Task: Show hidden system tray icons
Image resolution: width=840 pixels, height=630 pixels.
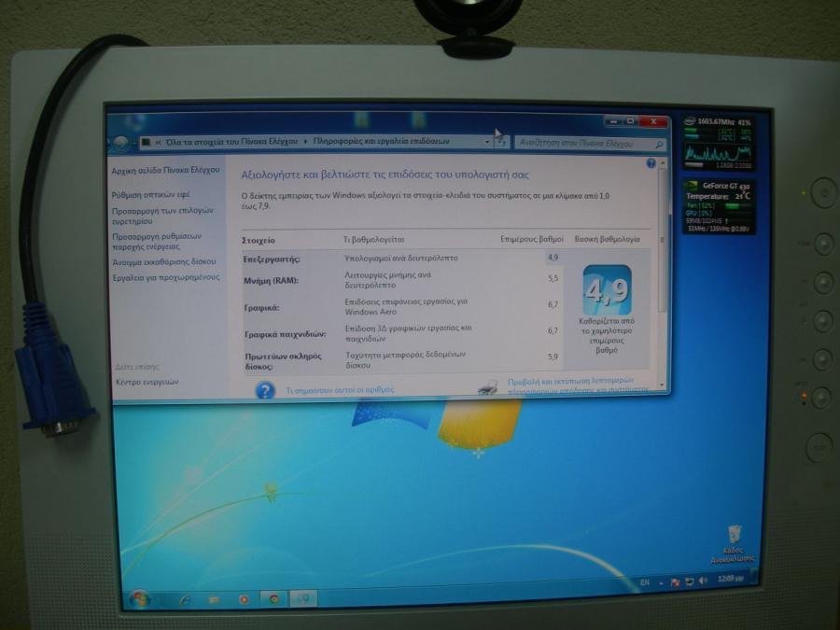Action: tap(660, 582)
